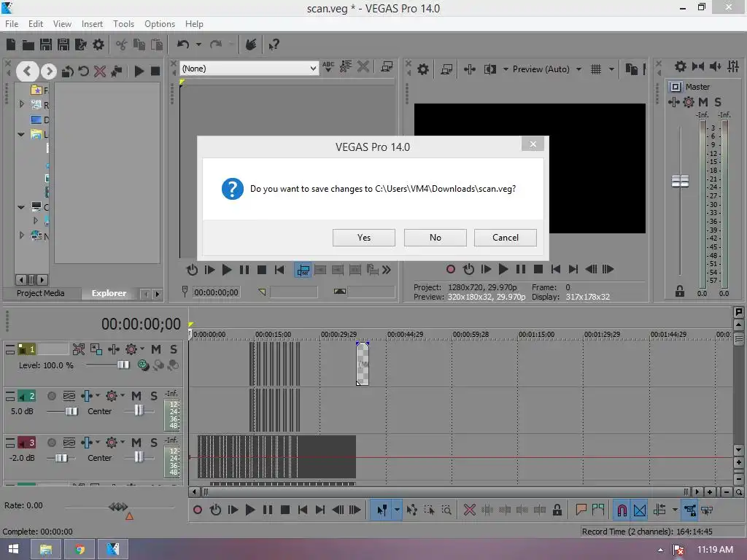This screenshot has width=747, height=560.
Task: Open the (None) preset dropdown
Action: tap(312, 69)
